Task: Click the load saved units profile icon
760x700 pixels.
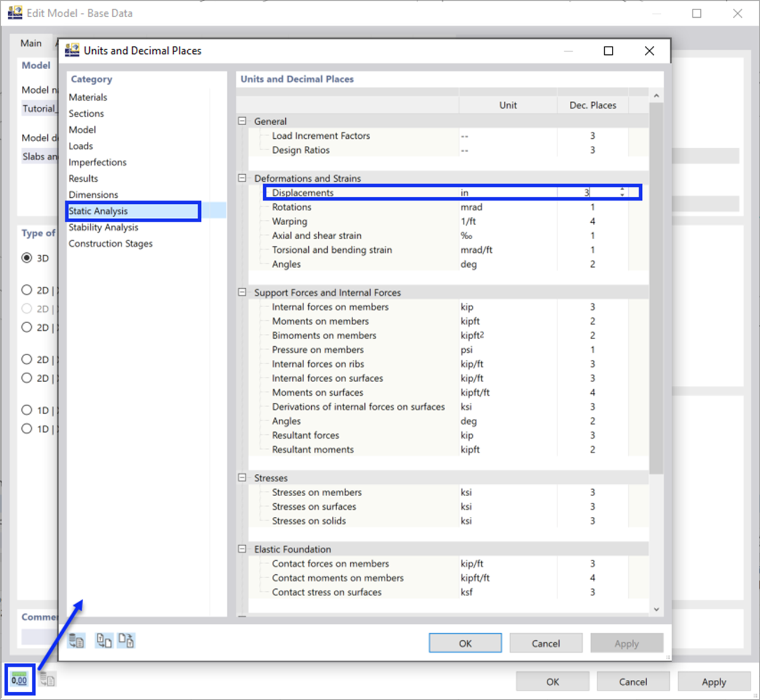Action: pos(104,640)
